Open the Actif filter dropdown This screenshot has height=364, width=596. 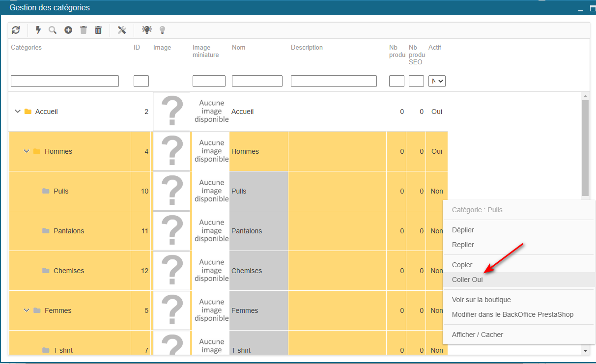[x=437, y=81]
